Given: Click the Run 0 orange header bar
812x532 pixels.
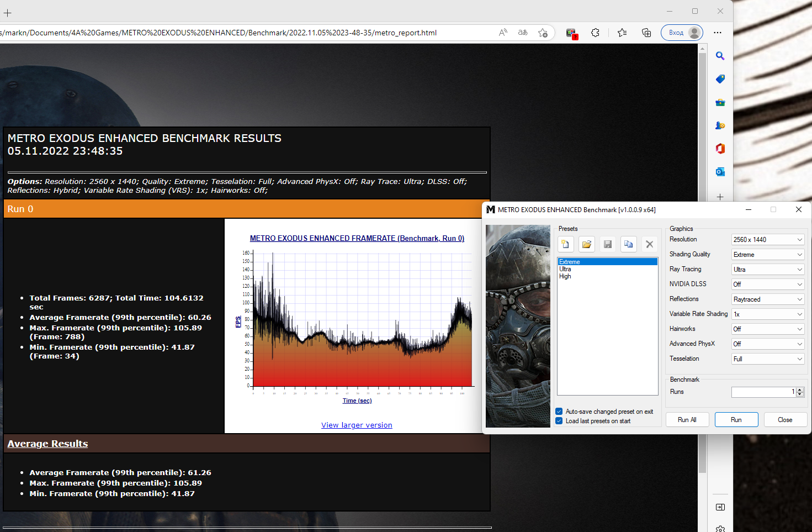Looking at the screenshot, I should coord(246,209).
